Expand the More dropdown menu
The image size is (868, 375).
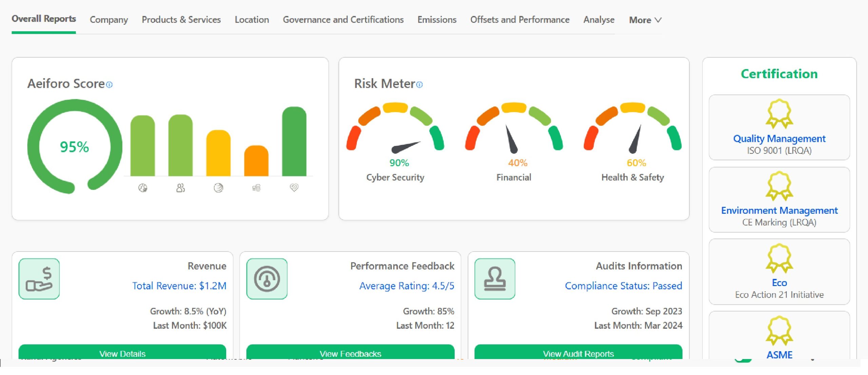coord(645,20)
